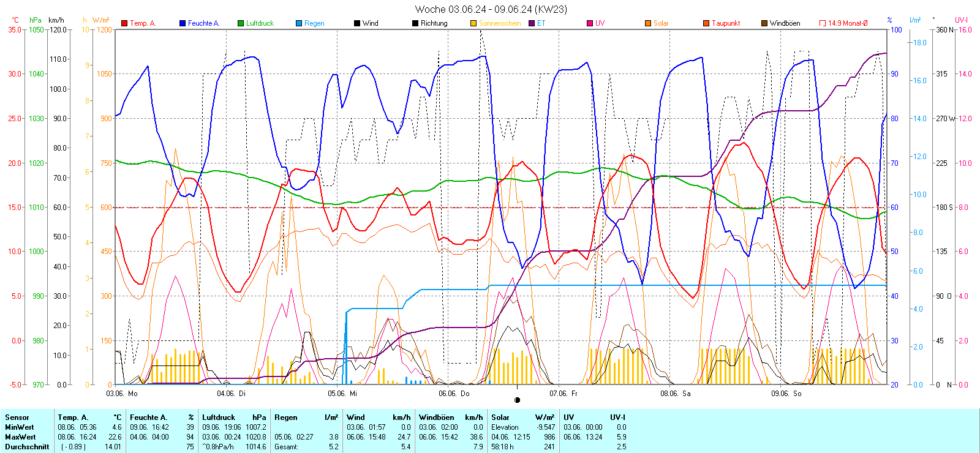The image size is (980, 453).
Task: Click the Windböen column header in the table
Action: click(x=437, y=417)
